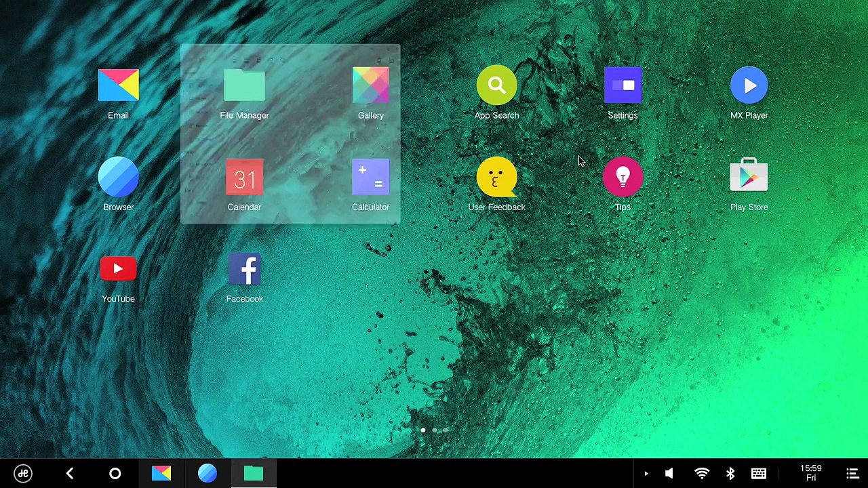The image size is (868, 488).
Task: Select the first desktop page dot
Action: 423,430
